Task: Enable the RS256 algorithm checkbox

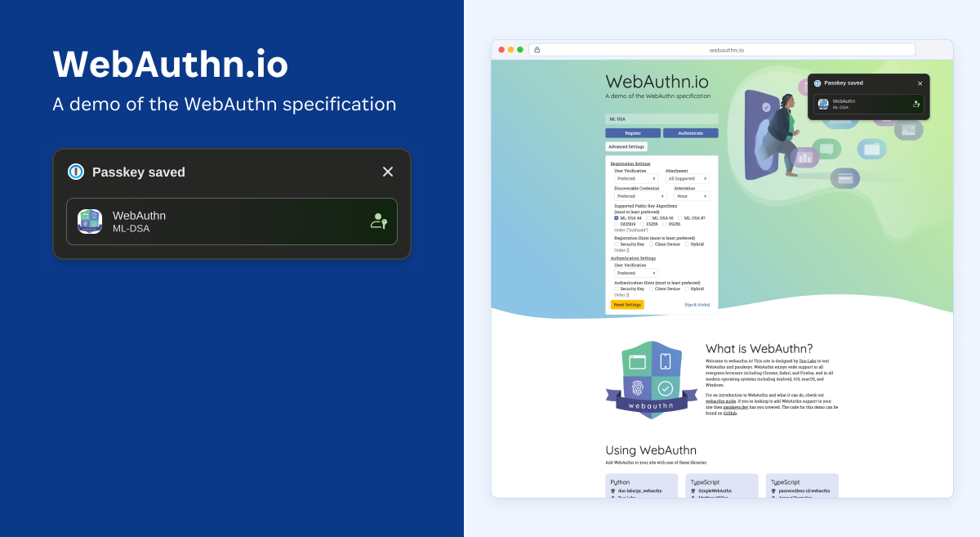Action: pyautogui.click(x=665, y=224)
